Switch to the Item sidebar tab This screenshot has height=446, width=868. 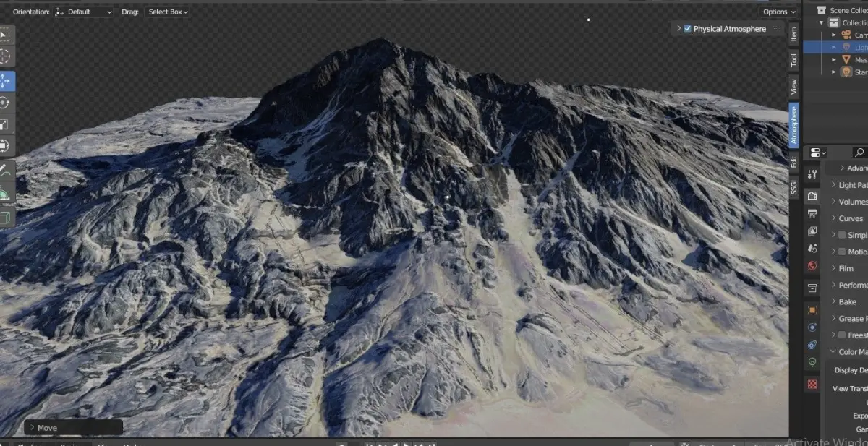(793, 33)
